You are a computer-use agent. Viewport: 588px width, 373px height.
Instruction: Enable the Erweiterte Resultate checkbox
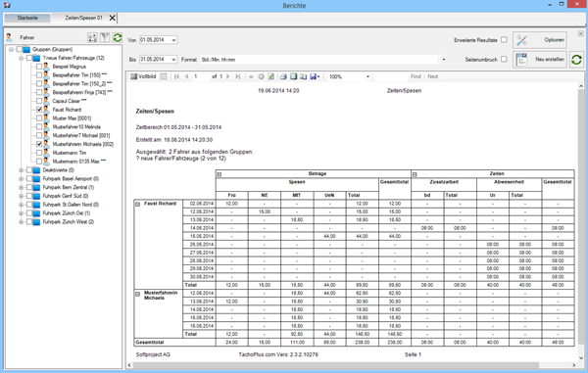tap(504, 40)
